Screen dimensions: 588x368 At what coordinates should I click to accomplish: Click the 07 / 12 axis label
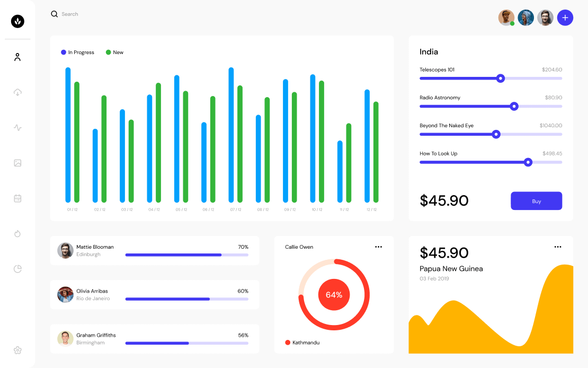pyautogui.click(x=236, y=209)
